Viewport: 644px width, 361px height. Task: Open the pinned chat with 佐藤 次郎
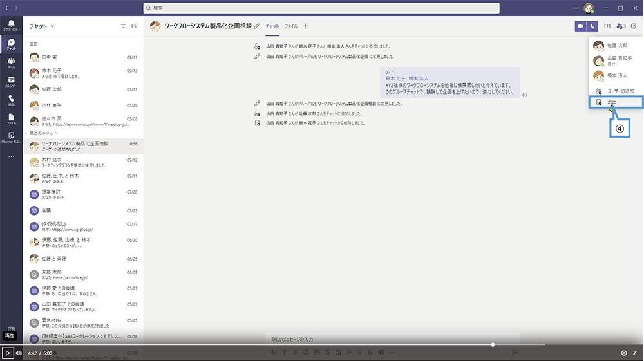click(83, 89)
